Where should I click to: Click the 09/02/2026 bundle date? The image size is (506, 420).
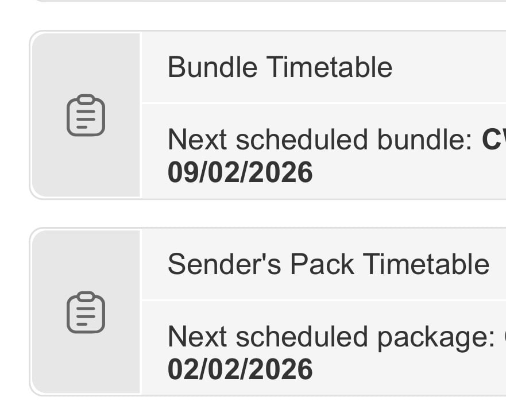(x=240, y=172)
